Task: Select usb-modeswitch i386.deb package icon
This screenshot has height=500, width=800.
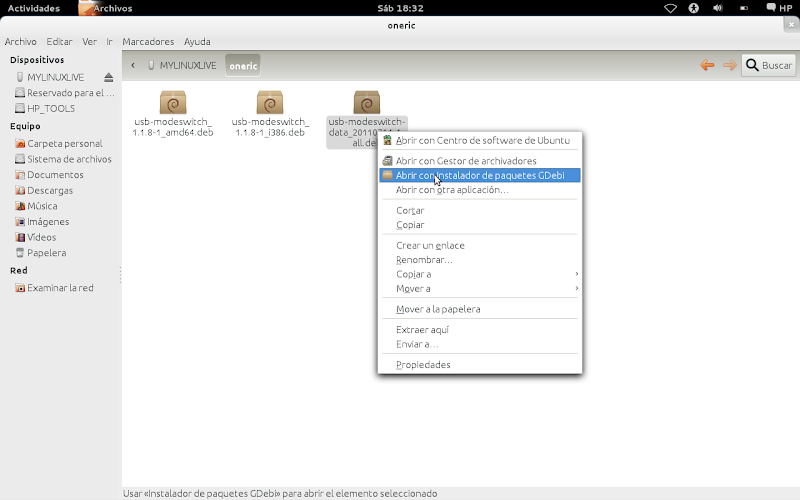Action: [x=270, y=102]
